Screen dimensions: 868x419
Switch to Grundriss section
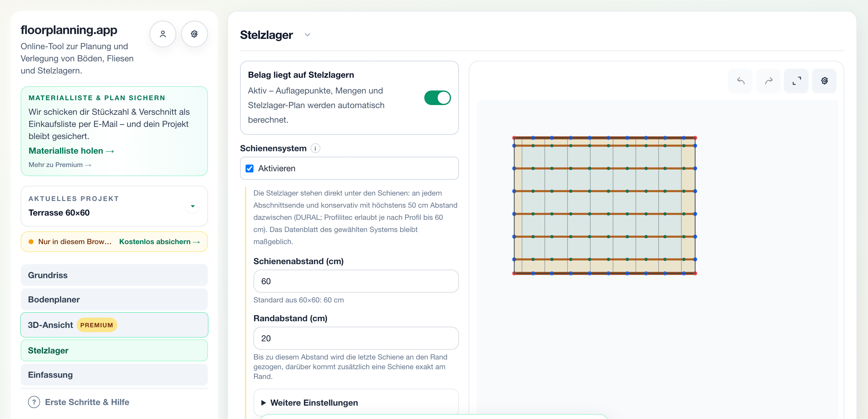pos(114,275)
